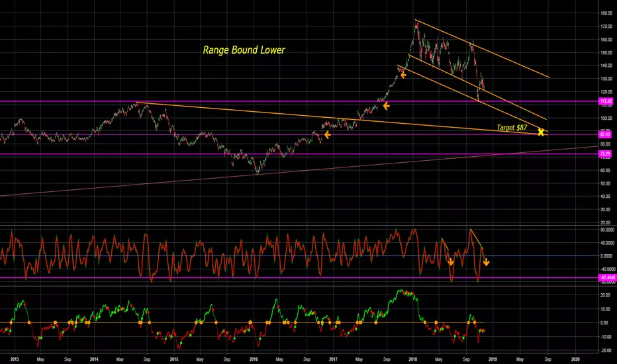The height and width of the screenshot is (364, 617).
Task: Click 130.00 on the price axis
Action: pos(606,79)
